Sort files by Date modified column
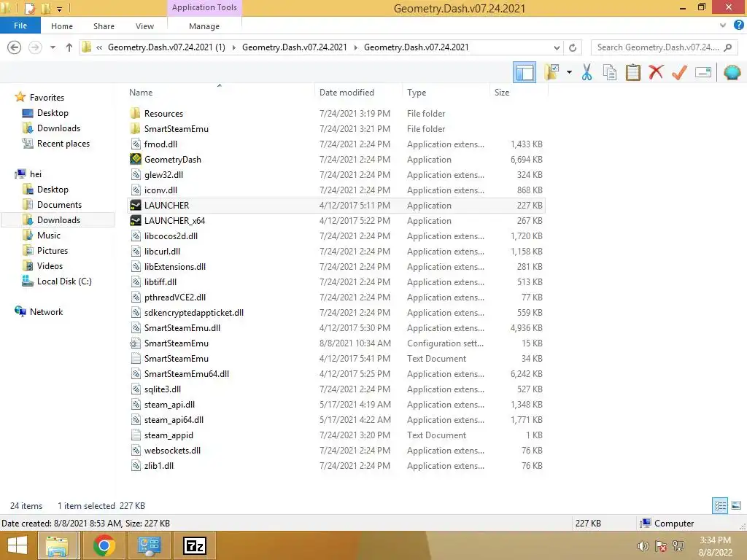Screen dimensions: 747x560 [x=347, y=93]
